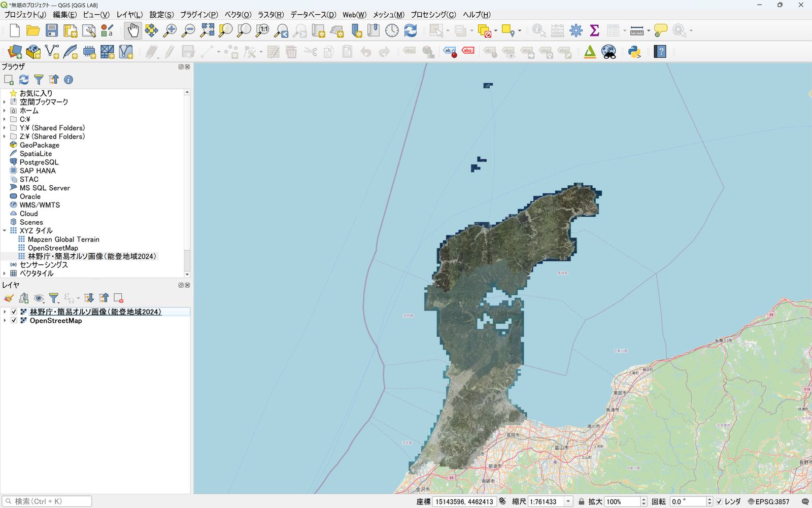Expand the C:¥ drive node

[x=5, y=119]
